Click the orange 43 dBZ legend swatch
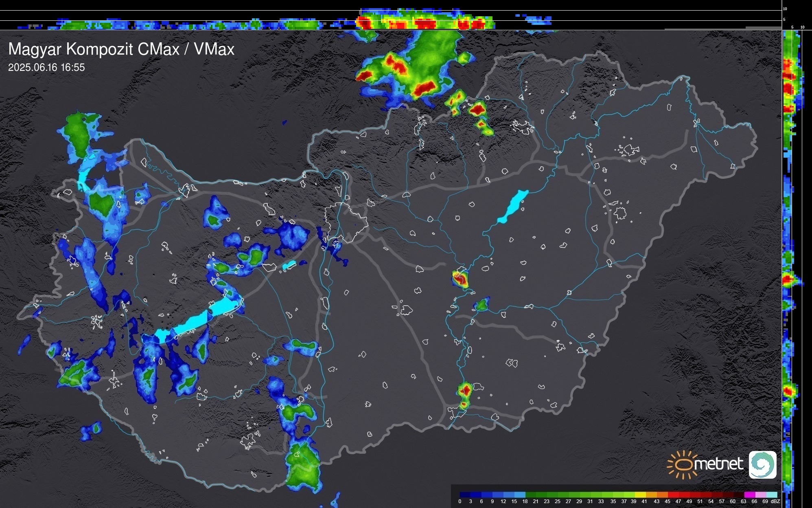Viewport: 812px width, 508px height. pos(661,495)
